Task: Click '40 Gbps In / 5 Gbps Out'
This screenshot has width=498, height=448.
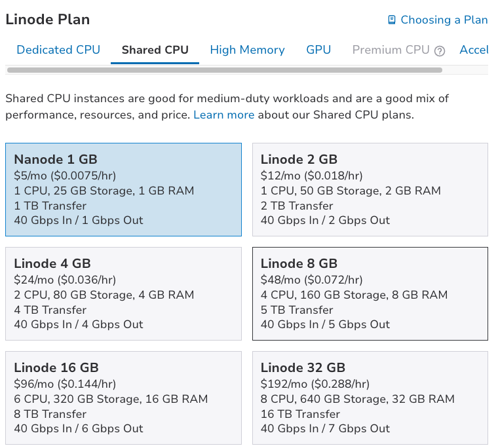Action: click(x=325, y=324)
